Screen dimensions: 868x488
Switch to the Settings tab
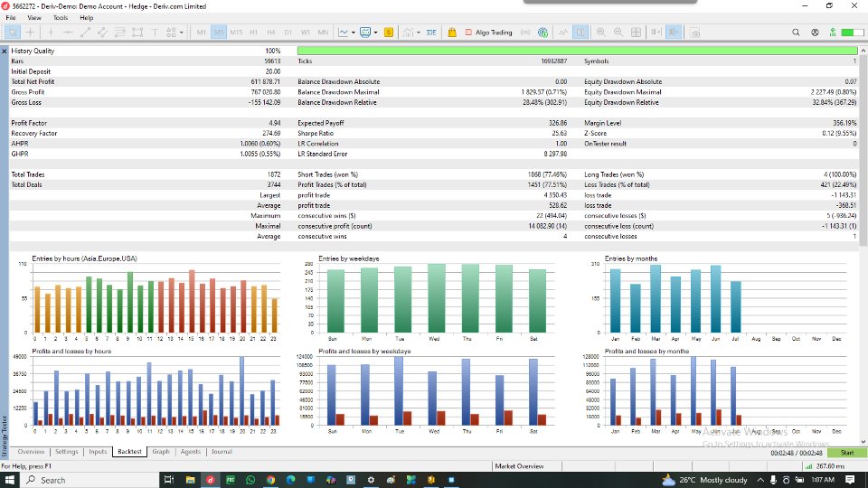click(x=66, y=452)
